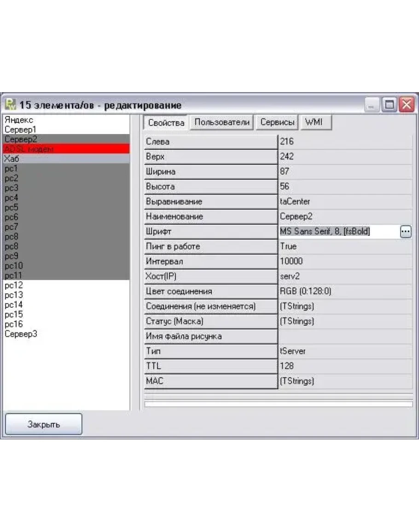
Task: Click the Выравнивание taCenter value
Action: (344, 202)
